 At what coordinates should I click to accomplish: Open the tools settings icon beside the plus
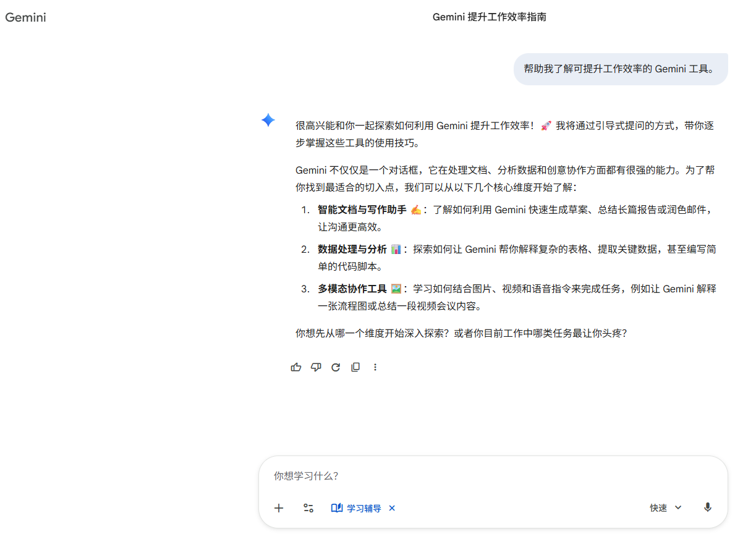pyautogui.click(x=308, y=508)
